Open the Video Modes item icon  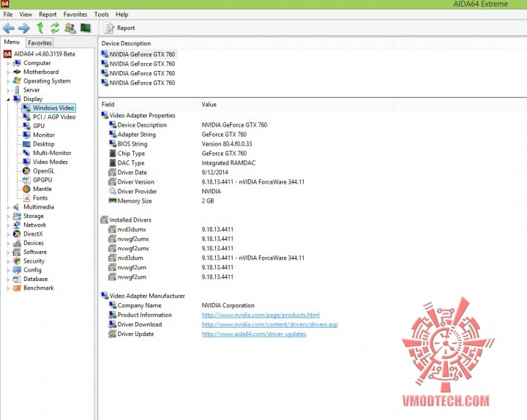[x=26, y=162]
